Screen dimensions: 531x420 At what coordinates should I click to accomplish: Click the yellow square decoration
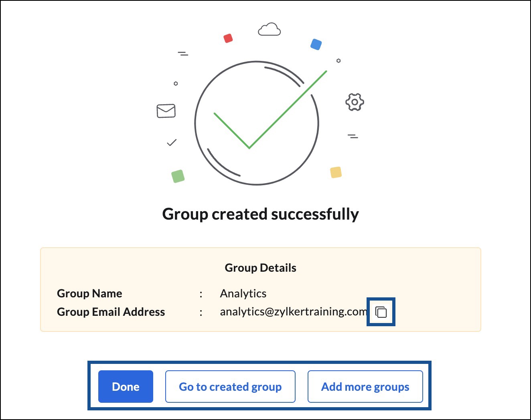click(x=336, y=172)
